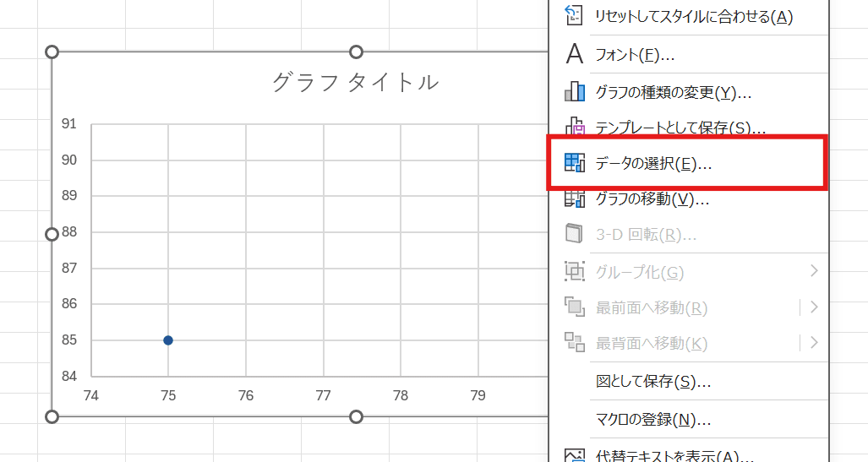Image resolution: width=868 pixels, height=462 pixels.
Task: Click the left-middle chart resize handle
Action: [52, 234]
